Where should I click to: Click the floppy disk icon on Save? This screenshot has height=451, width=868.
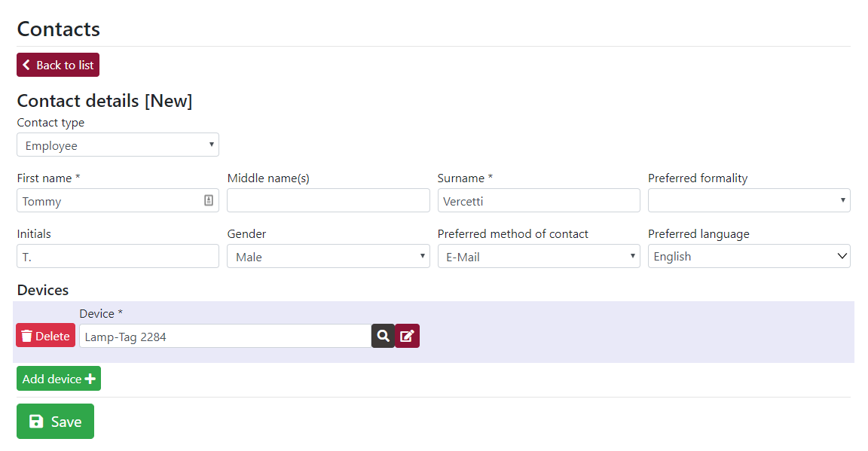click(36, 422)
